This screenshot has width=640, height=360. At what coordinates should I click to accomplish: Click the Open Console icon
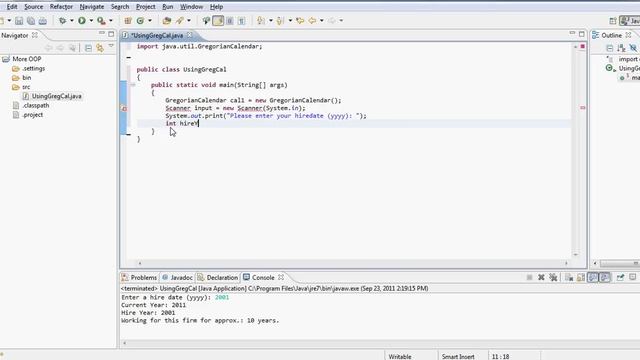633,277
